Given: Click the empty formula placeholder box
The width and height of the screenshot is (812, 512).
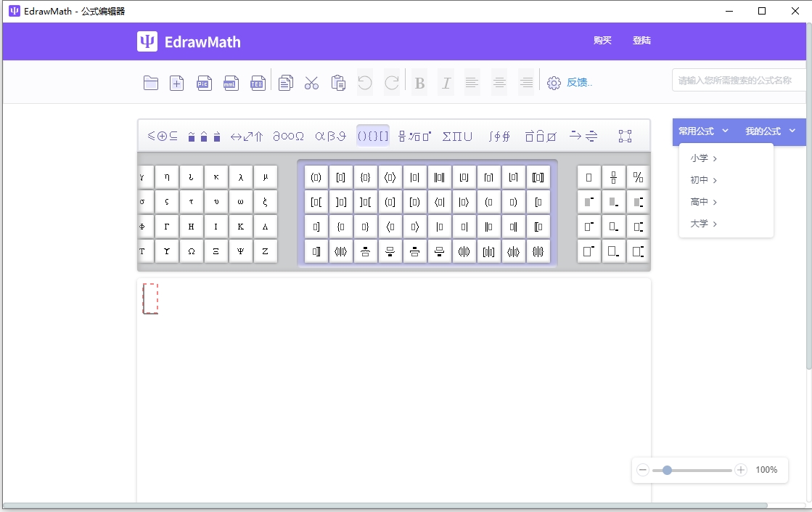Looking at the screenshot, I should coord(150,298).
